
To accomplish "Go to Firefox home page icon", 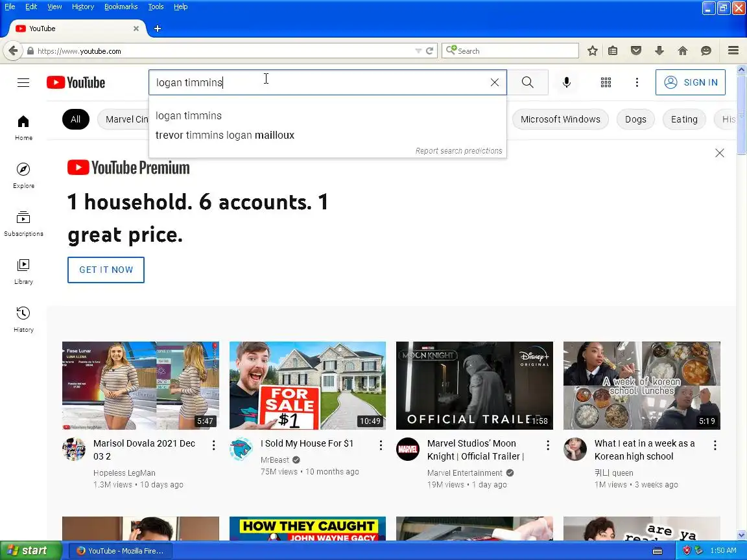I will (x=683, y=51).
